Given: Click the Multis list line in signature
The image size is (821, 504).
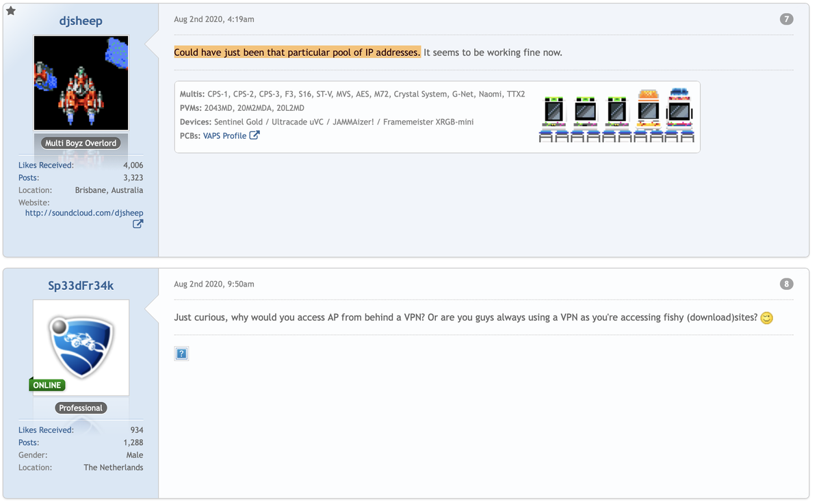Looking at the screenshot, I should coord(352,94).
